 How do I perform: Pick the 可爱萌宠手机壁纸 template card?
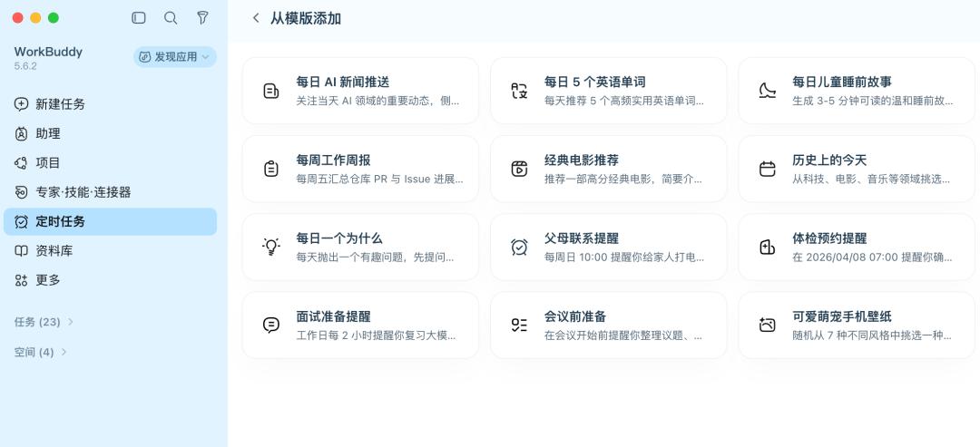[857, 326]
